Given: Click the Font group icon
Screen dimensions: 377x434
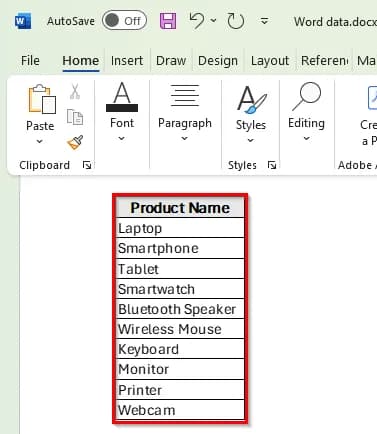Looking at the screenshot, I should (122, 97).
